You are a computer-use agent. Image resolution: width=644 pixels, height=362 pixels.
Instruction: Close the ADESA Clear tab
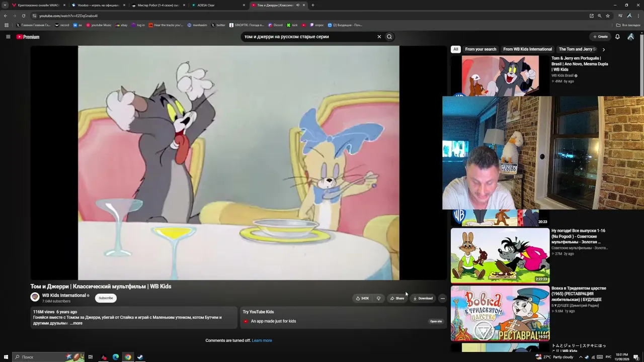coord(244,5)
